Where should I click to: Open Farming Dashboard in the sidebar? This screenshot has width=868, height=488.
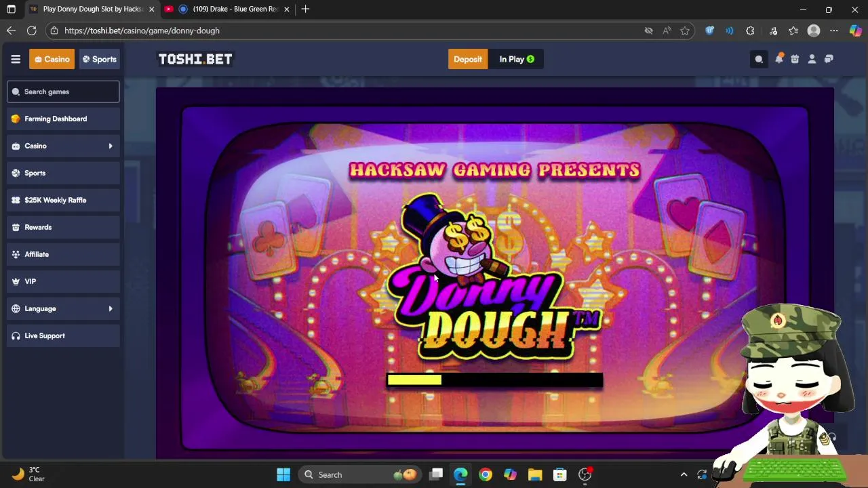(63, 119)
